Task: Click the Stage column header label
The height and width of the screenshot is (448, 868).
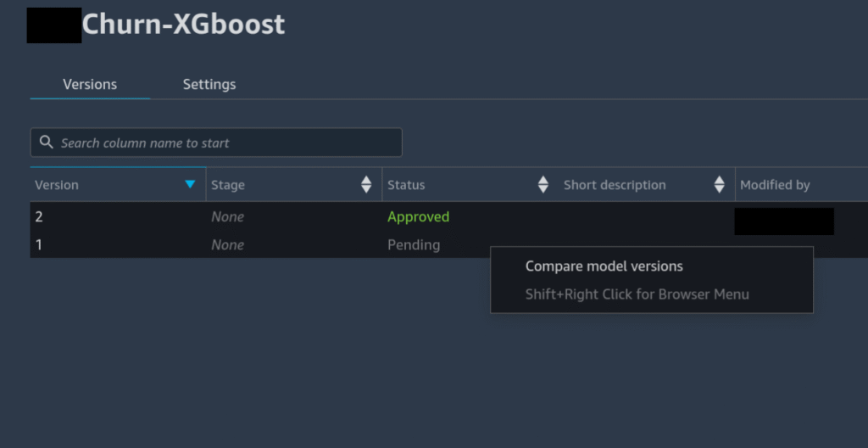Action: click(228, 185)
